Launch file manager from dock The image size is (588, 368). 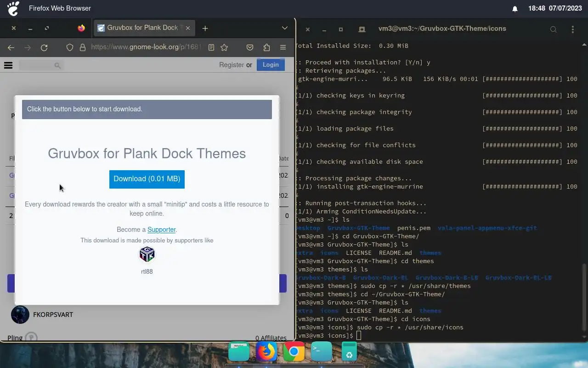coord(239,352)
